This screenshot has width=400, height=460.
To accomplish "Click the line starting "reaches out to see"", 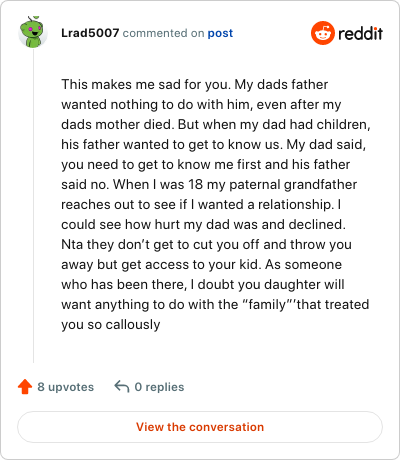I will [x=201, y=204].
